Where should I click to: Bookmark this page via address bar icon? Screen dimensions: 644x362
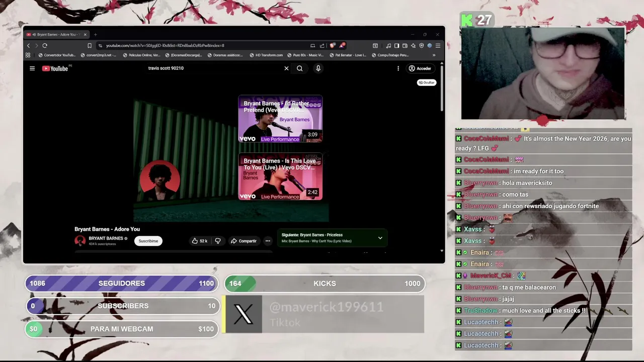(90, 45)
